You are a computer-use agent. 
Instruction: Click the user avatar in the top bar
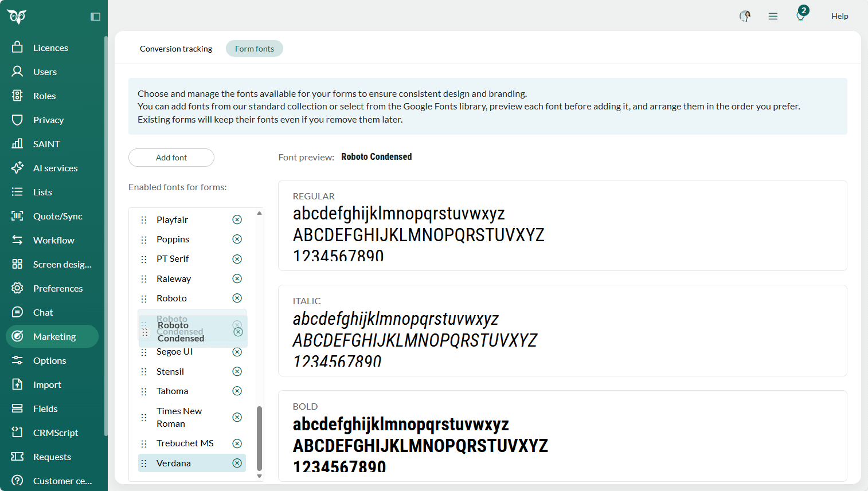[744, 16]
